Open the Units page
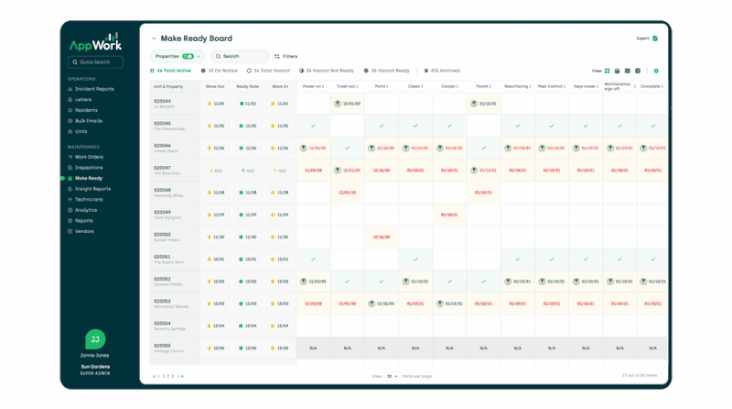The image size is (732, 409). pyautogui.click(x=77, y=131)
